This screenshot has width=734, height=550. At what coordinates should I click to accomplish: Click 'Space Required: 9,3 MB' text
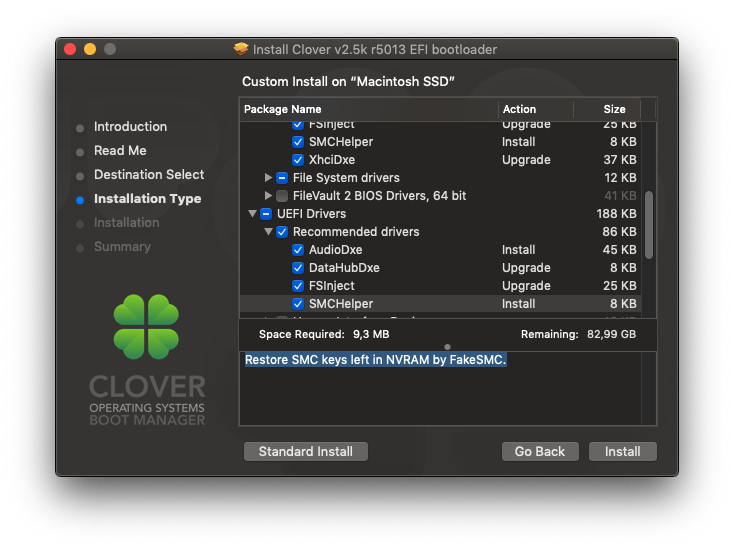pos(324,334)
